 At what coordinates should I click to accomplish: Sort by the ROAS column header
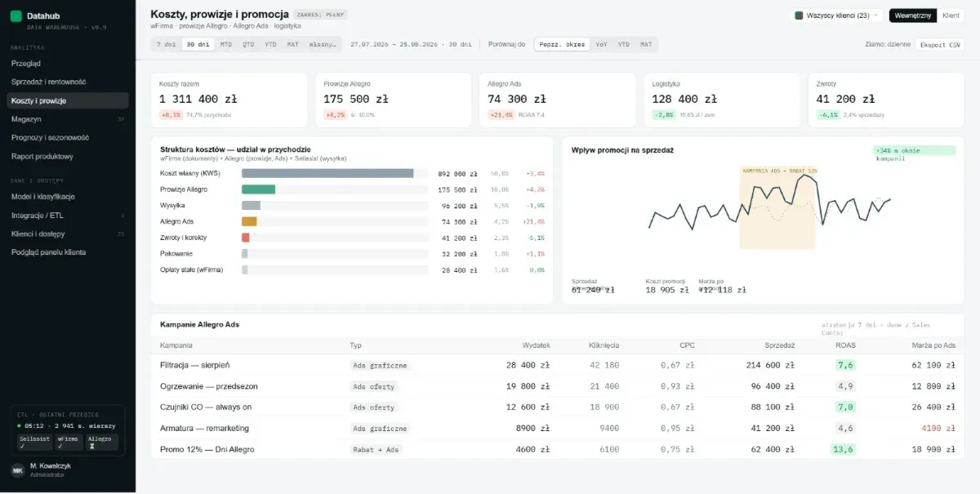pyautogui.click(x=846, y=345)
